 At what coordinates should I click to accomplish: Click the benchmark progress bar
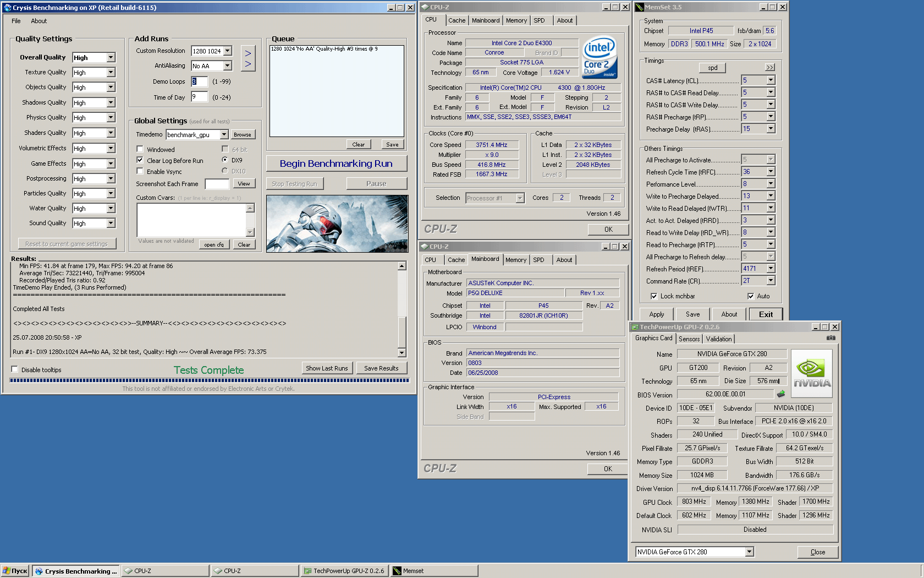pyautogui.click(x=210, y=380)
